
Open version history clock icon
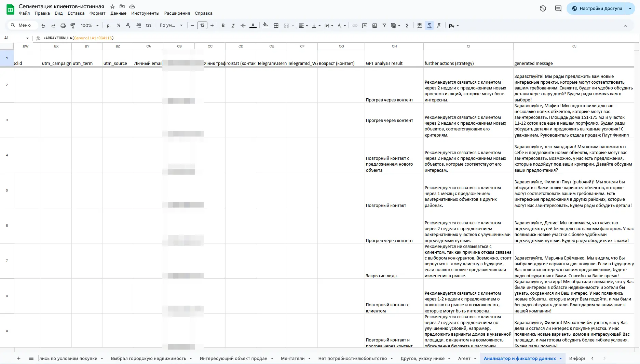coord(543,9)
